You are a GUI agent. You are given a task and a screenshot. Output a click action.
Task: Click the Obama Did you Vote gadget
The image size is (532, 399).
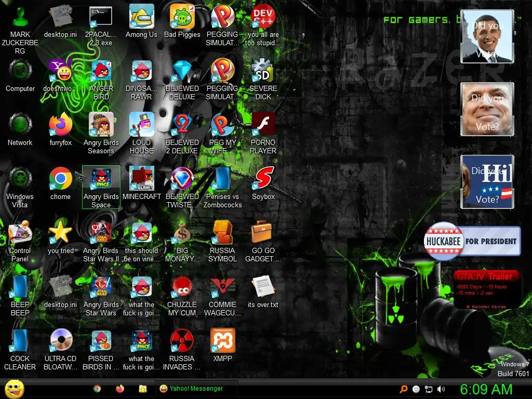487,36
